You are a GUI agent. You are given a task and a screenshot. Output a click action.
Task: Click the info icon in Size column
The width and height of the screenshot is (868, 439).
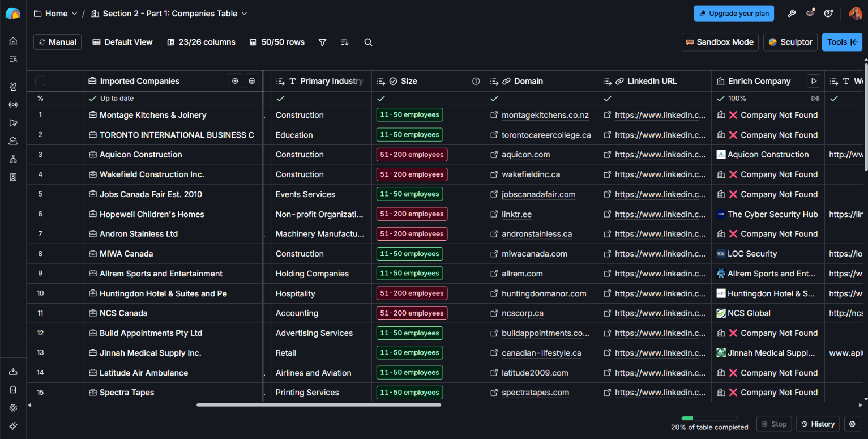pos(476,81)
